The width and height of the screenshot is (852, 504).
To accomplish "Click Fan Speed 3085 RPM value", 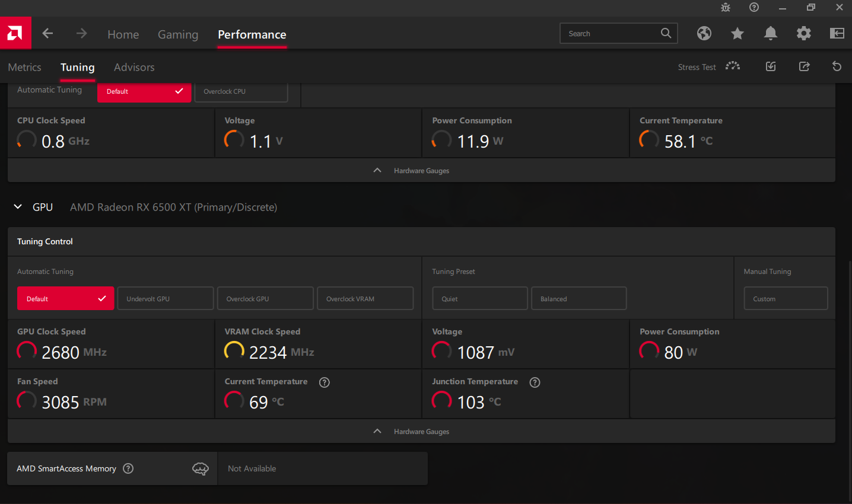I will 74,402.
